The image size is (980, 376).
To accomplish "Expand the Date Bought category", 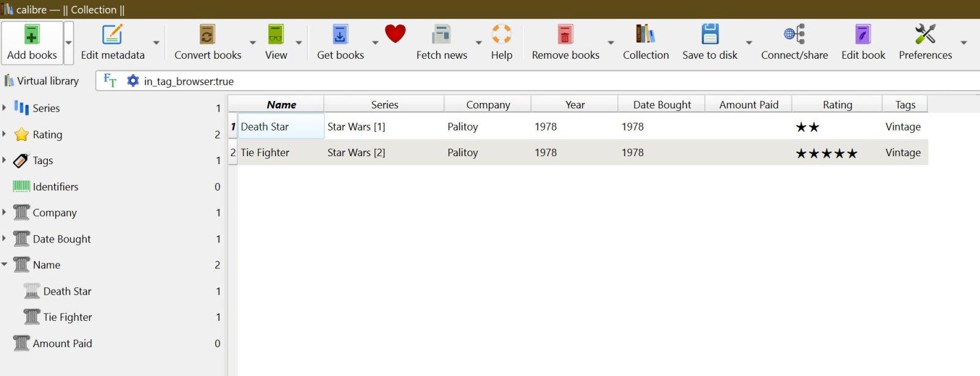I will pos(4,238).
